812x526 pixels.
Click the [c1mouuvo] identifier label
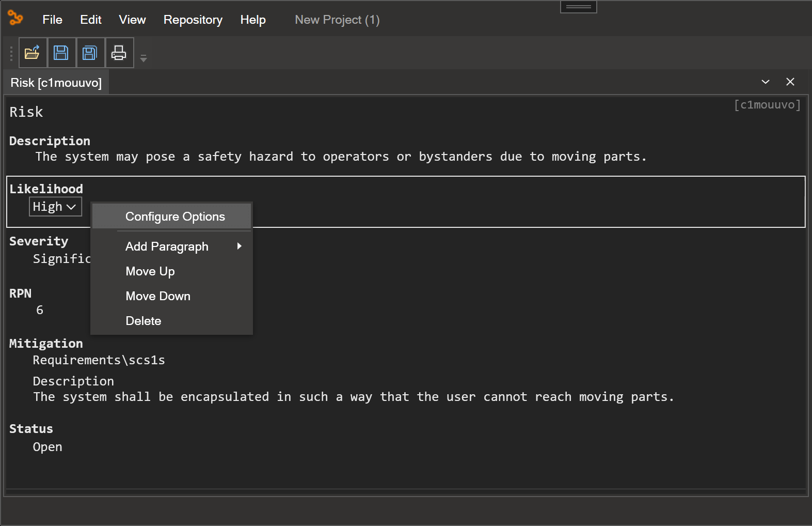767,105
